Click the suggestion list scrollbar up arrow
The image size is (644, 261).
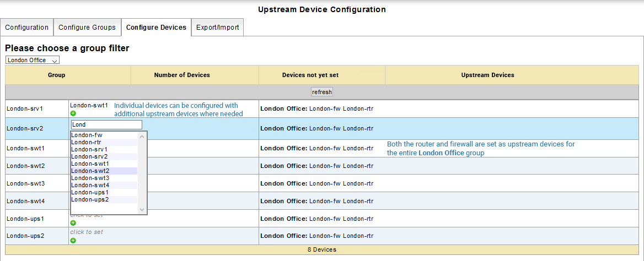click(x=142, y=135)
